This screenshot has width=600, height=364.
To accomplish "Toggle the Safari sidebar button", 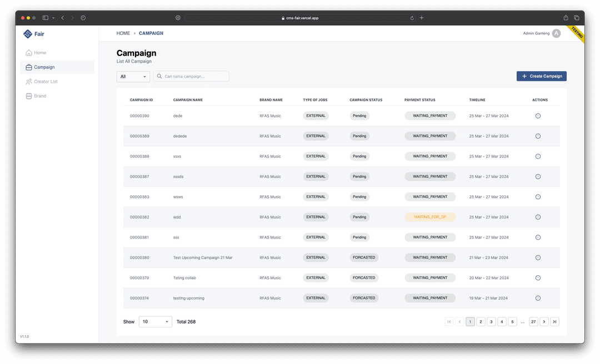I will coord(46,18).
